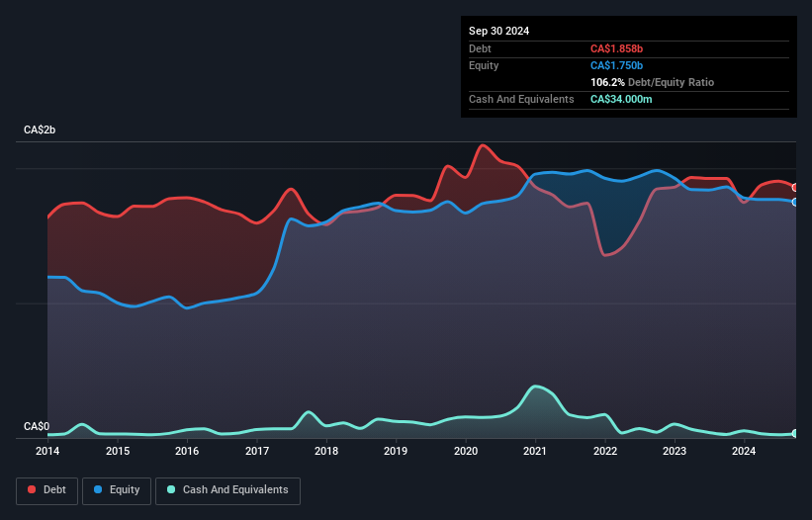Click the Debt label in tooltip

[x=480, y=48]
